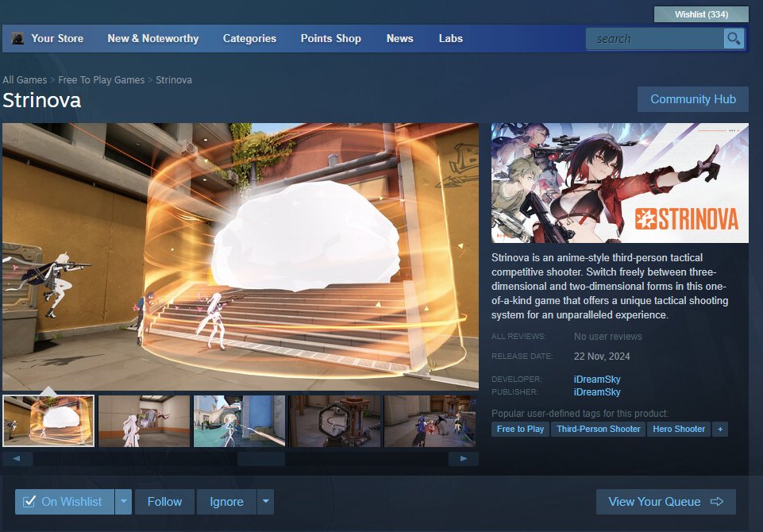Screen dimensions: 763x532
Task: Select the third thumbnail with blue buildings
Action: [240, 421]
